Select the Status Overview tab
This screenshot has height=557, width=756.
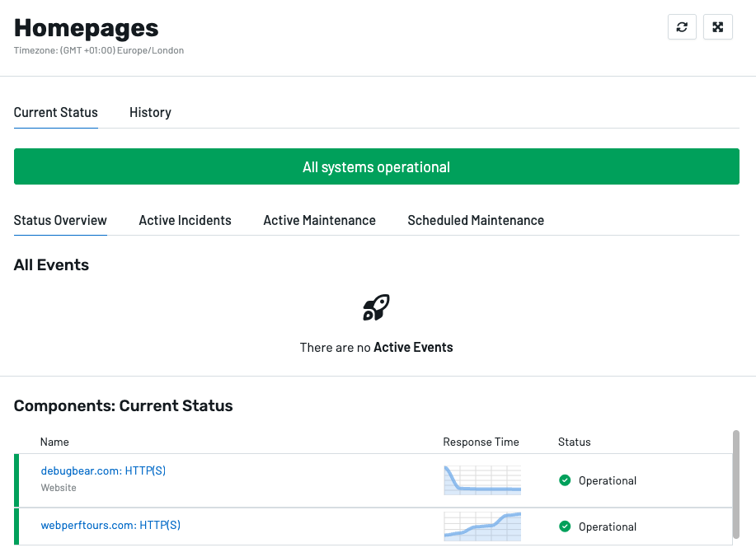(60, 220)
